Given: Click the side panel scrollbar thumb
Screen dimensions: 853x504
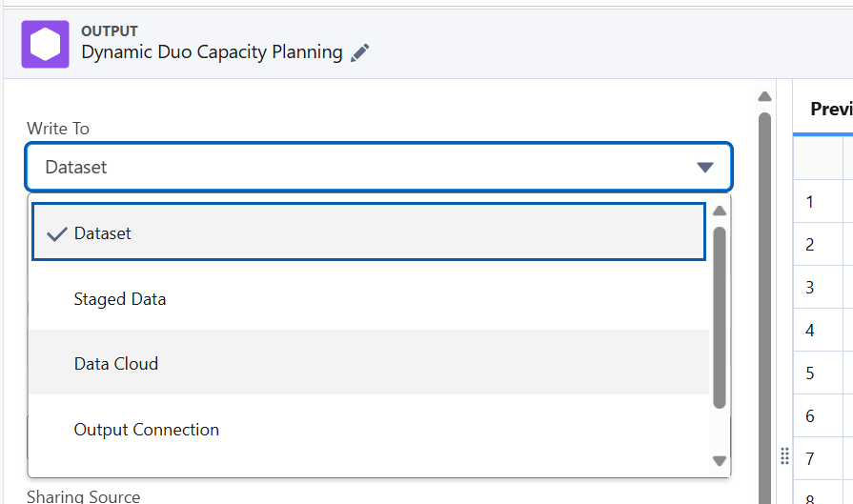Looking at the screenshot, I should 764,286.
